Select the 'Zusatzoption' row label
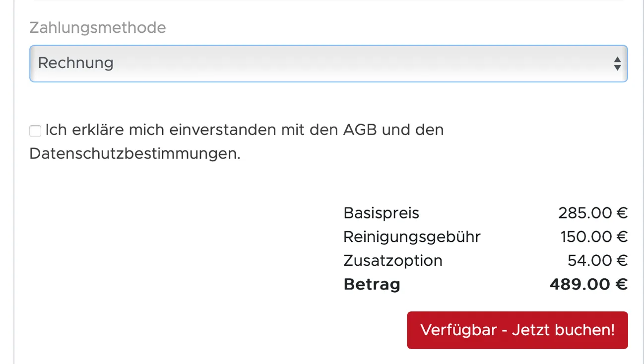The height and width of the screenshot is (364, 644). [x=392, y=261]
